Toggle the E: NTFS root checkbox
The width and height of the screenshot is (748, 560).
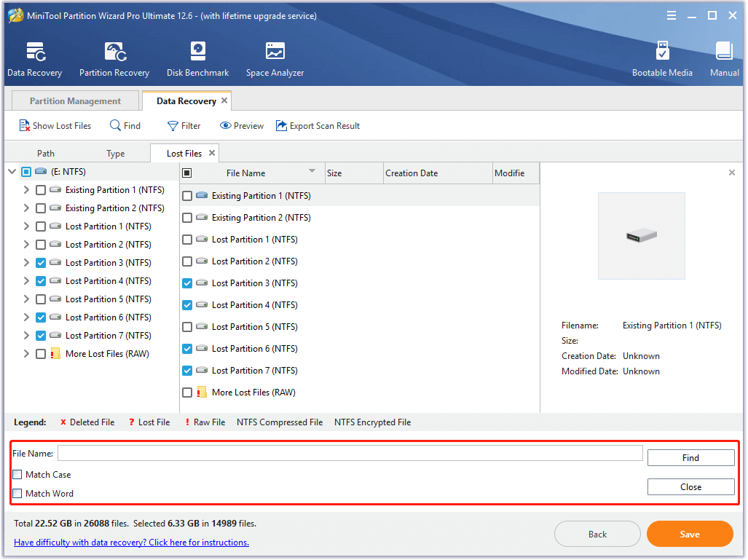coord(26,172)
